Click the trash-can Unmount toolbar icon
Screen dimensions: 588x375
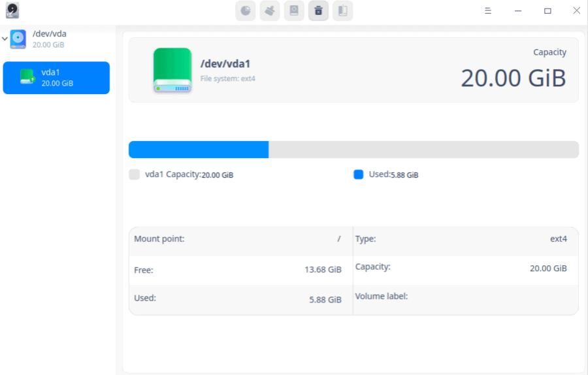(318, 11)
